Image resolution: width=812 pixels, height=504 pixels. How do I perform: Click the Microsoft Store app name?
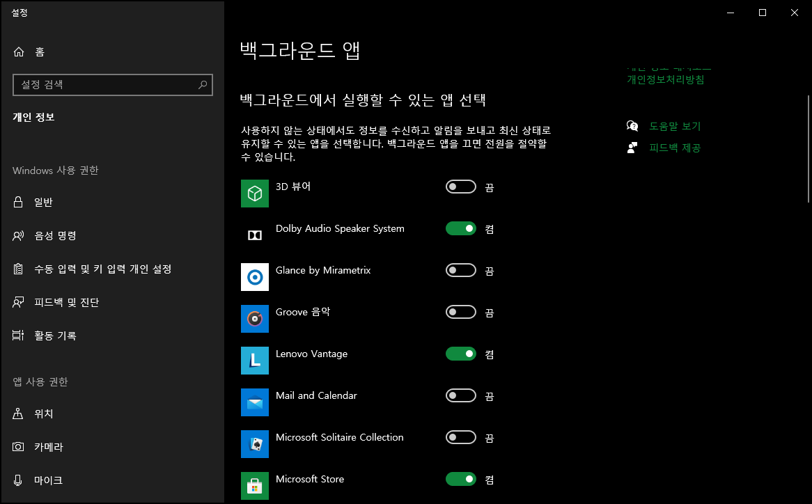tap(310, 479)
